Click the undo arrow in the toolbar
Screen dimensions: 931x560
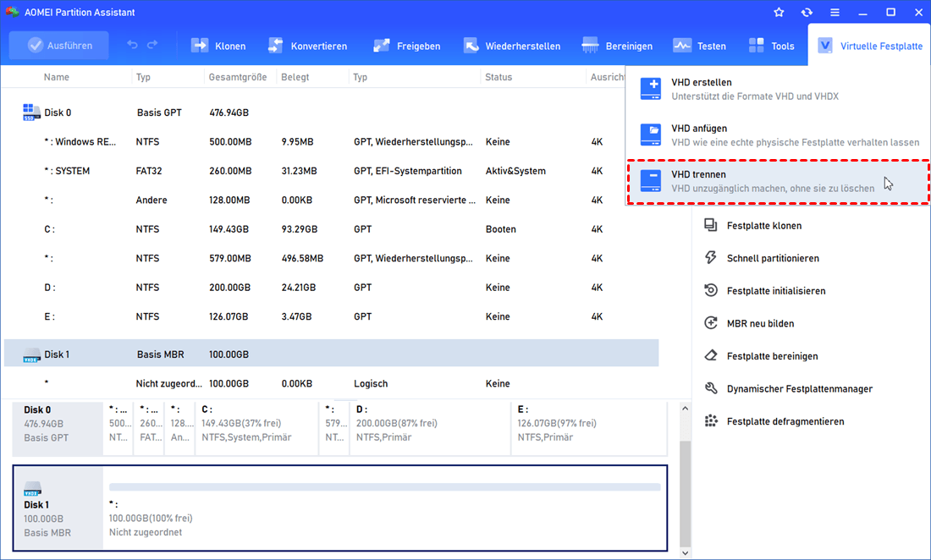(133, 46)
